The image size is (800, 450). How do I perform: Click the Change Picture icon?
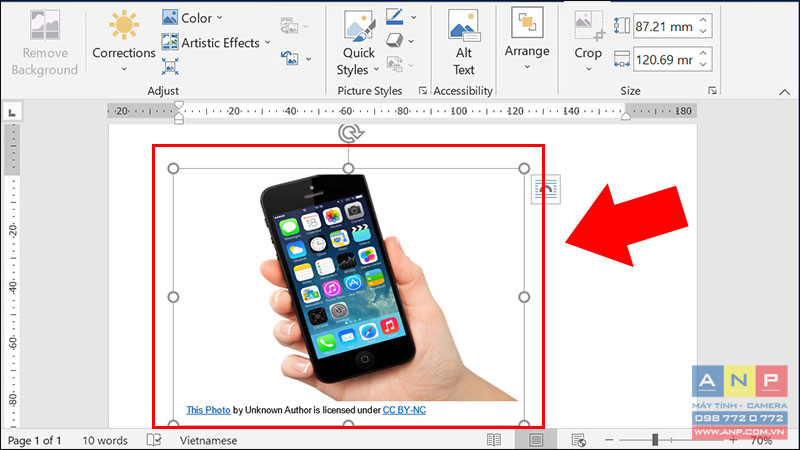point(289,58)
